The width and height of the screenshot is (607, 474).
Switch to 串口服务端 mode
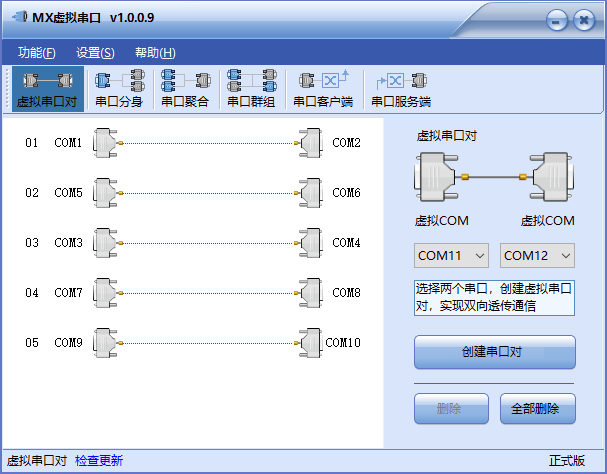pyautogui.click(x=401, y=89)
